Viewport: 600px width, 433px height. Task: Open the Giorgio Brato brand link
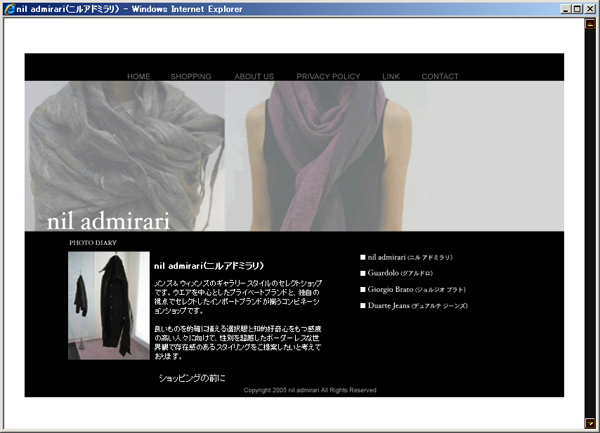coord(416,290)
